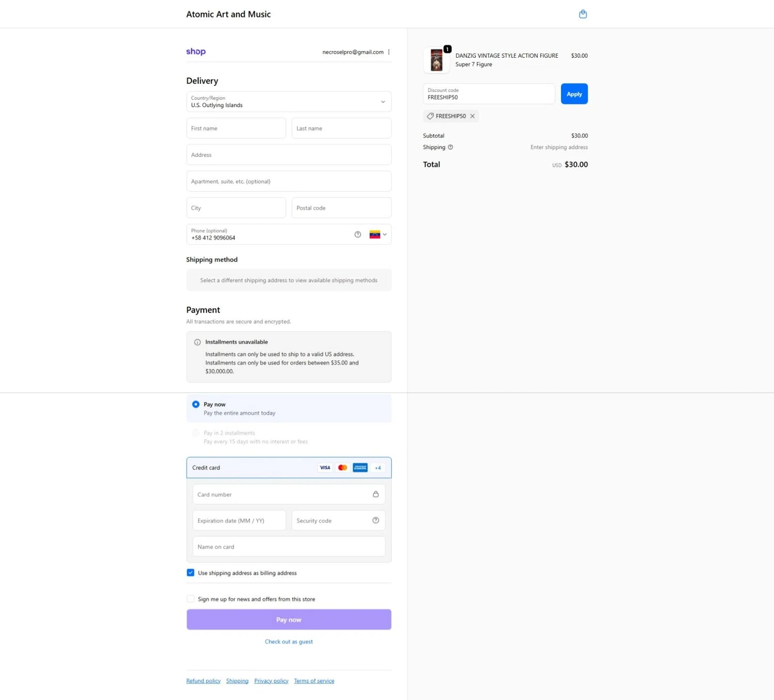774x700 pixels.
Task: Click the Shop Pay logo
Action: 196,52
